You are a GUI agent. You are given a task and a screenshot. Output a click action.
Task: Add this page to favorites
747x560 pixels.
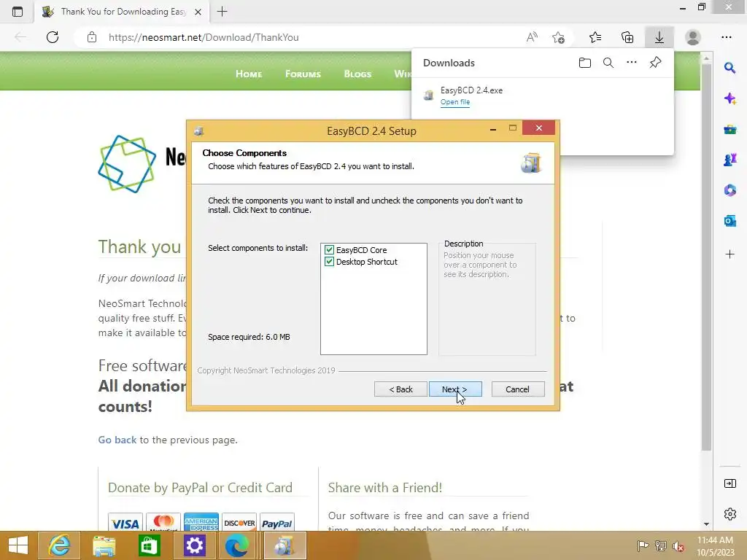click(x=558, y=37)
